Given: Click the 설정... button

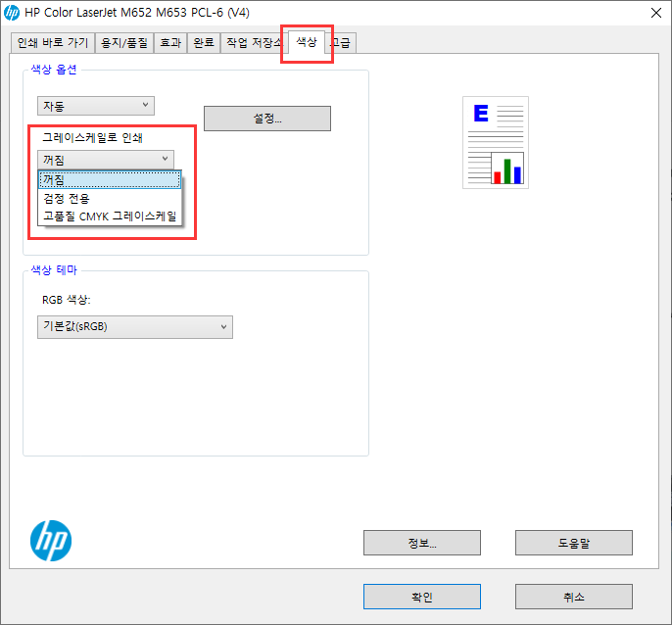Looking at the screenshot, I should (267, 119).
